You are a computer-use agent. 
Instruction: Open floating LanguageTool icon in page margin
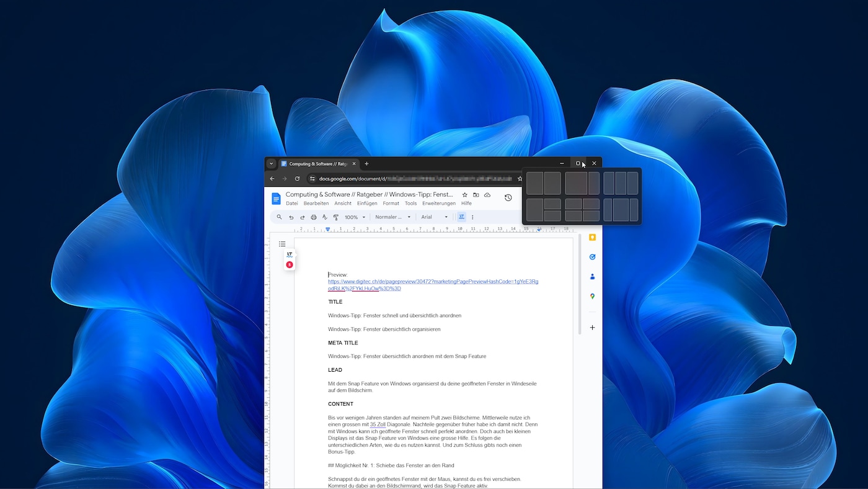[290, 254]
